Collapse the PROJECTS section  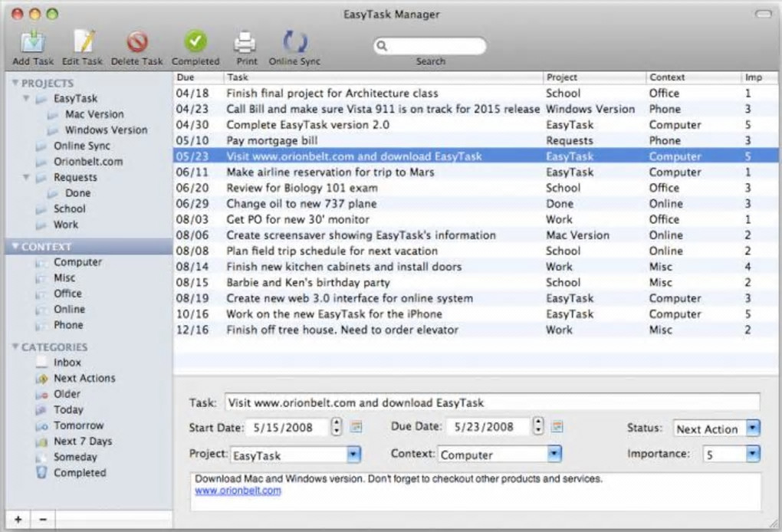click(15, 83)
